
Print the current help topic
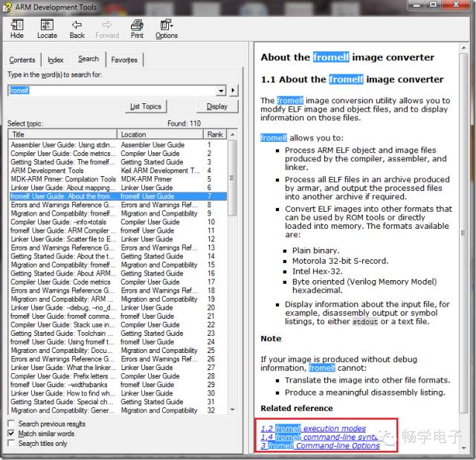[137, 29]
